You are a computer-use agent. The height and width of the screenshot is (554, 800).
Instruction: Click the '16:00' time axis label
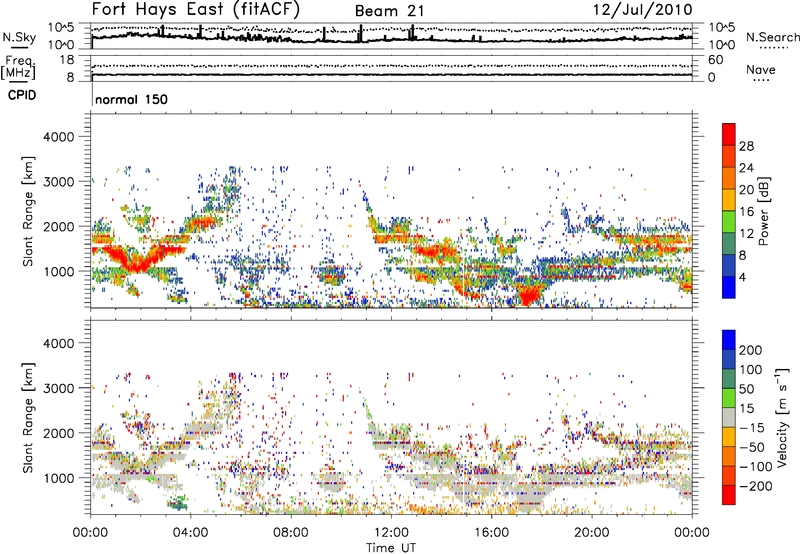[x=491, y=533]
